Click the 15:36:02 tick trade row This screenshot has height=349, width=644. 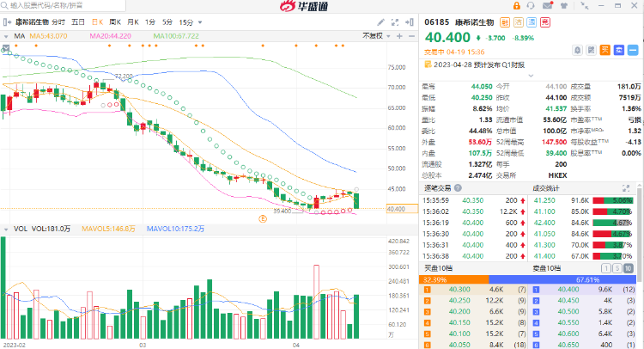coord(474,211)
